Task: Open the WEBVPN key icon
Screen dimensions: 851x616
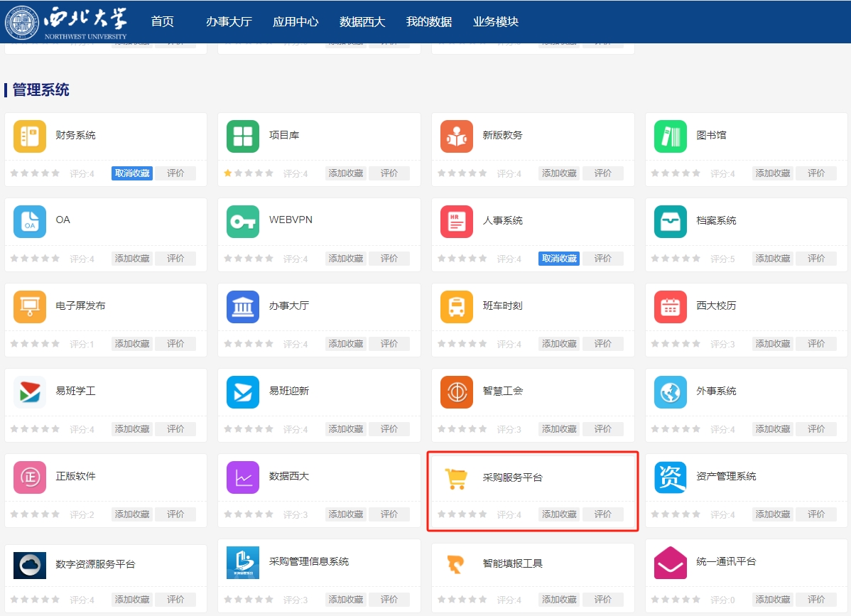Action: point(243,222)
